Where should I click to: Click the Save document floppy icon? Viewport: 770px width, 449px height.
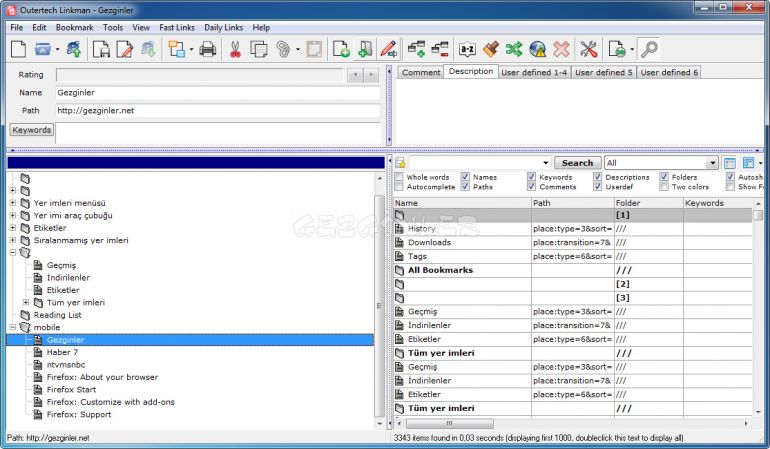click(x=101, y=49)
